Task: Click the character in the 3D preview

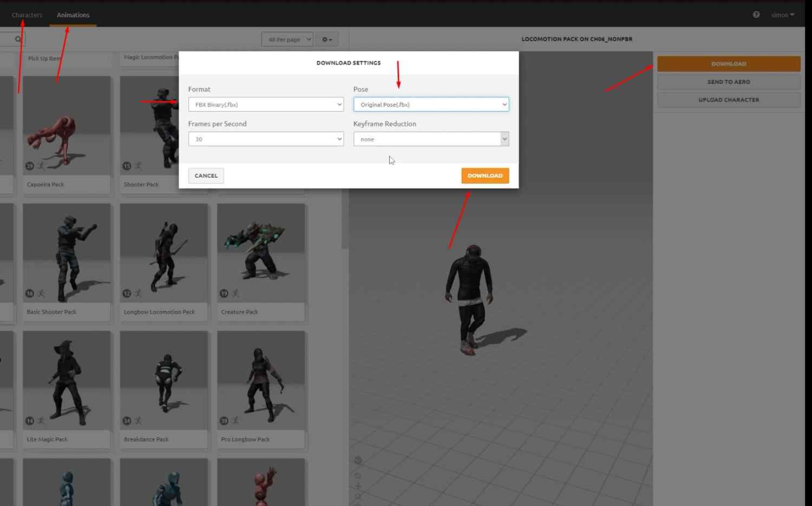Action: 469,300
